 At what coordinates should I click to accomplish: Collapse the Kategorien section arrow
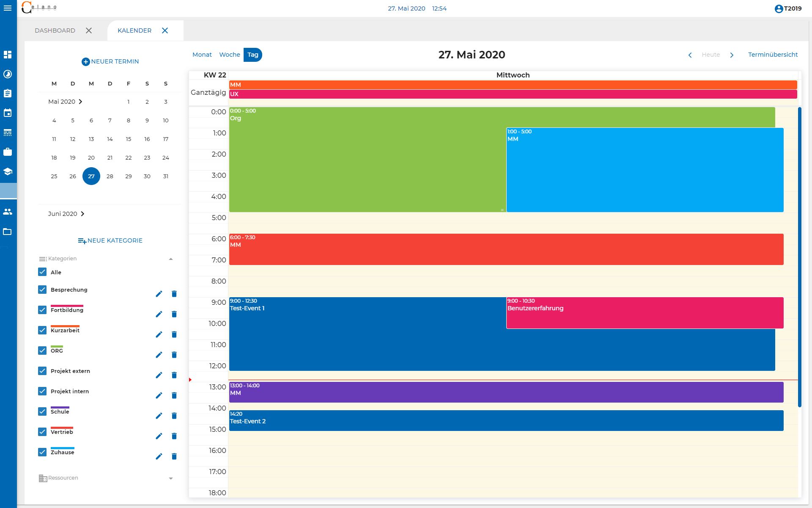coord(171,259)
